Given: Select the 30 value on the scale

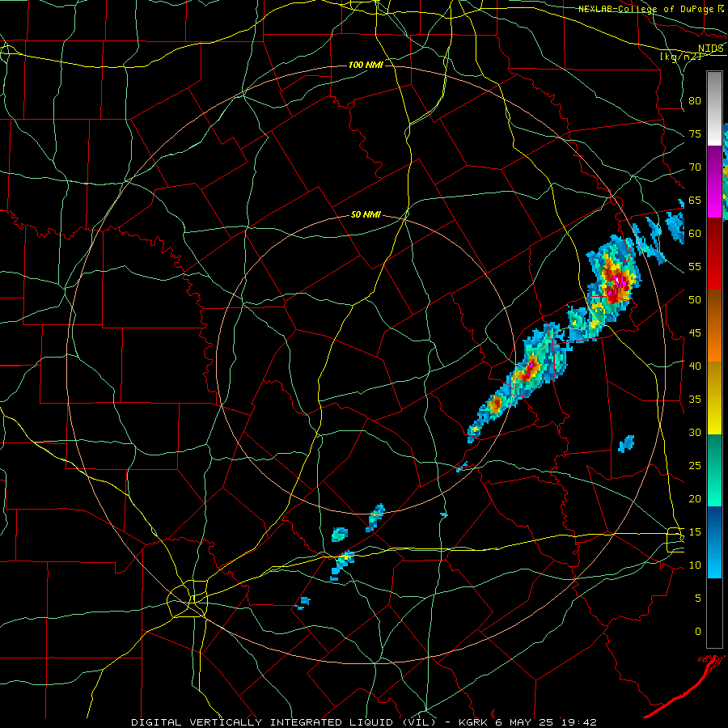Looking at the screenshot, I should (x=695, y=433).
